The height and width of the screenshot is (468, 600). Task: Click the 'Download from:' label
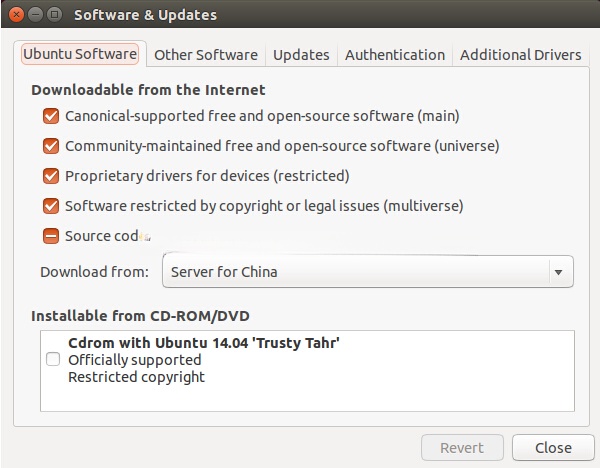coord(94,272)
